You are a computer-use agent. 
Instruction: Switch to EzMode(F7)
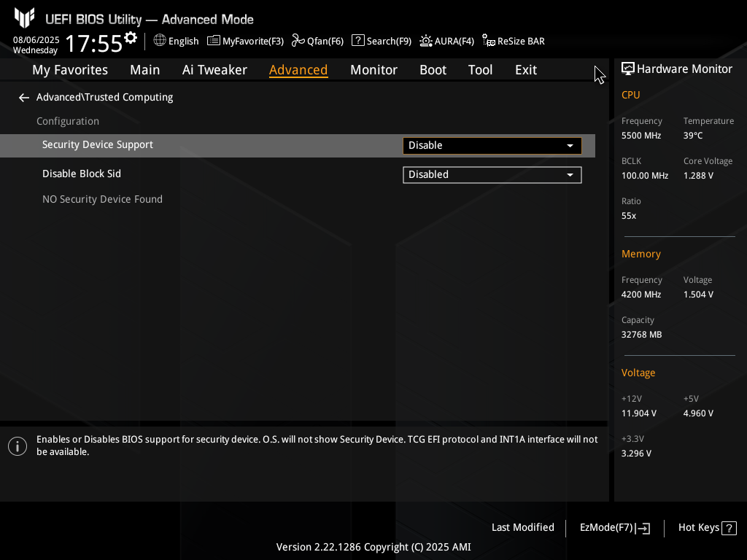click(614, 528)
